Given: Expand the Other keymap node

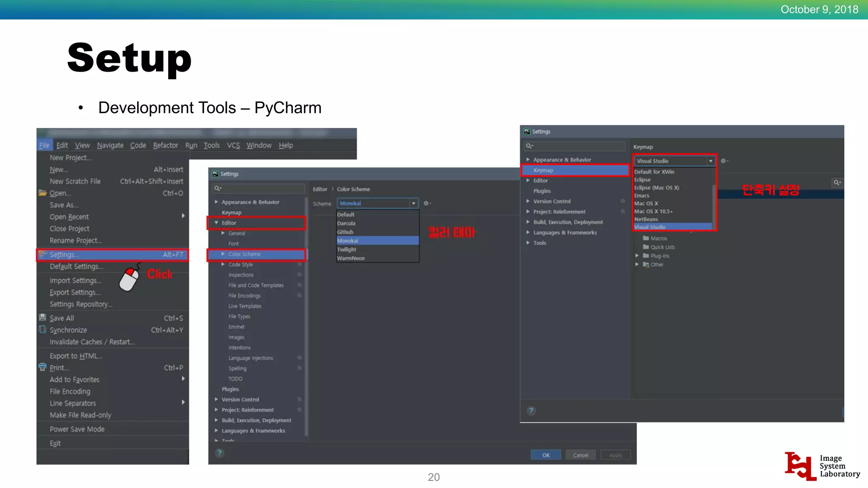Looking at the screenshot, I should point(637,264).
